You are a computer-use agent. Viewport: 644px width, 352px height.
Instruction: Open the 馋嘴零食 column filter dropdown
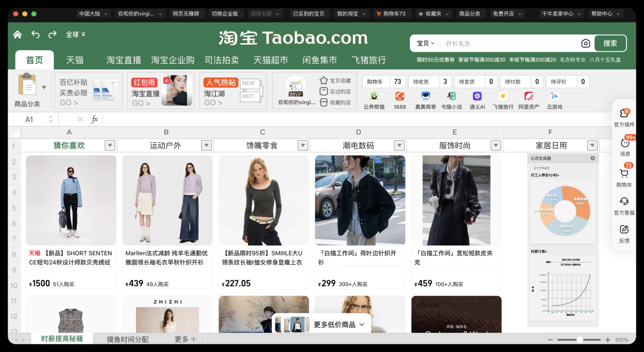303,145
